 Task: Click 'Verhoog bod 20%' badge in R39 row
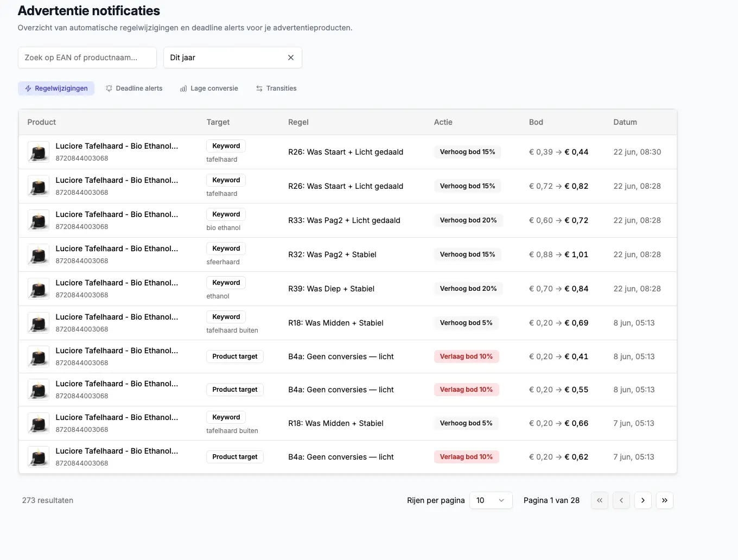(x=468, y=289)
